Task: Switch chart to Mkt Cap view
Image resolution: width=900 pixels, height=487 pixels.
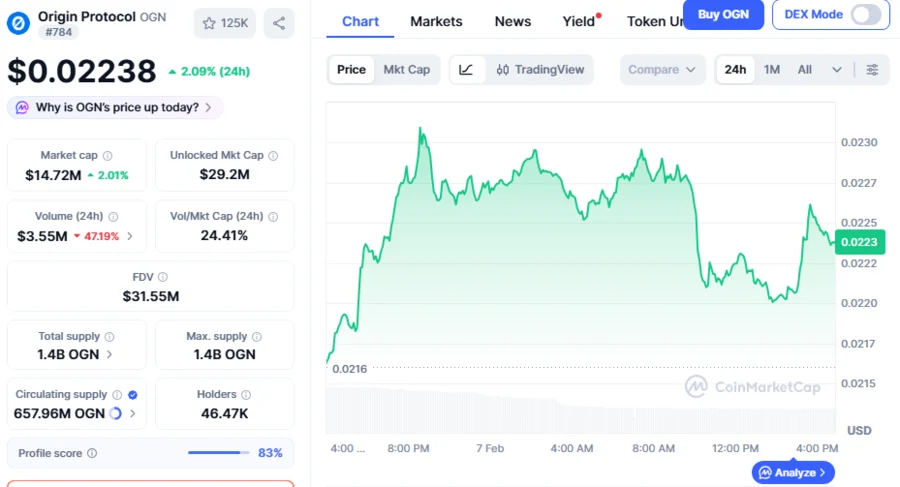Action: click(x=407, y=70)
